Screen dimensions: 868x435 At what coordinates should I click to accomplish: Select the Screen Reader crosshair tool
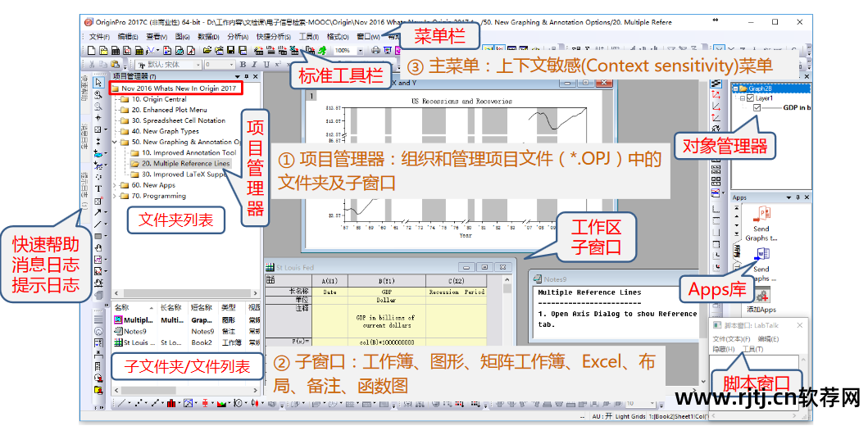pyautogui.click(x=98, y=118)
